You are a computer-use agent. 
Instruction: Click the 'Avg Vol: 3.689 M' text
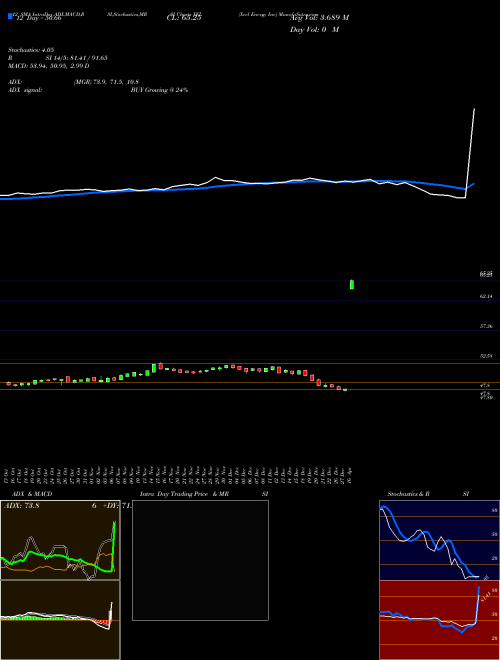click(319, 18)
